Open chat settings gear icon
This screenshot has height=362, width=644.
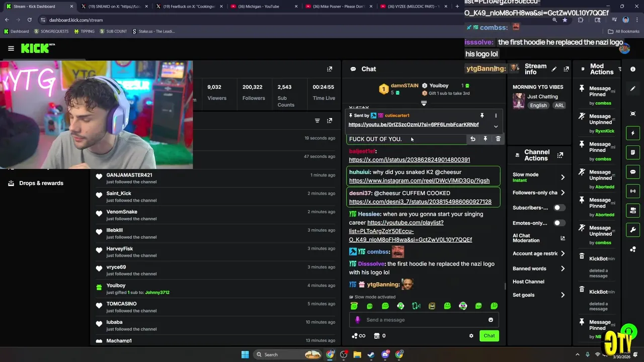[x=471, y=336]
